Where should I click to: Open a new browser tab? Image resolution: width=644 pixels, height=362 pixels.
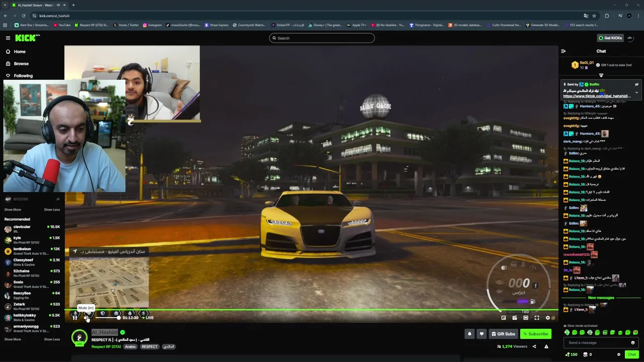(73, 5)
